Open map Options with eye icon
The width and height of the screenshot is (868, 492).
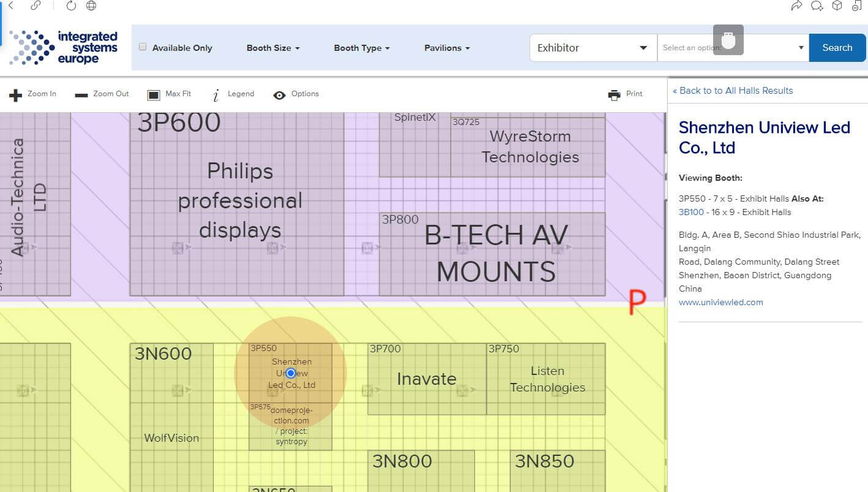pos(296,94)
